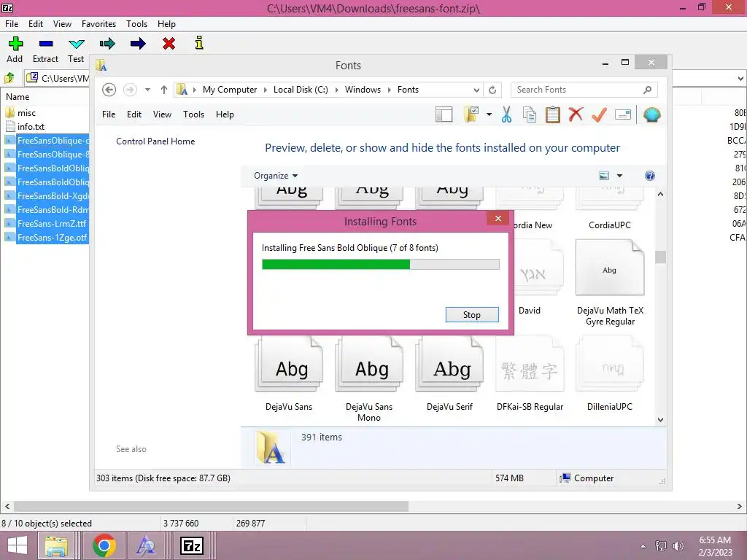The height and width of the screenshot is (560, 747).
Task: Close the Installing Fonts dialog
Action: click(x=498, y=218)
